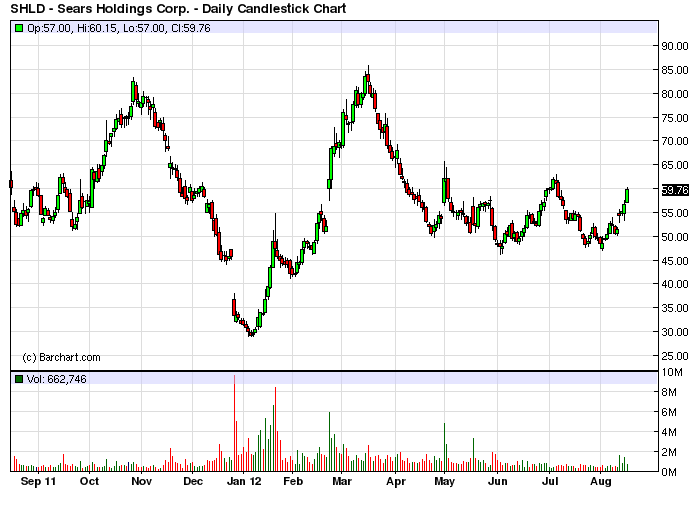Screen dimensions: 700x512
Task: Click the 'Jan 12' date axis label
Action: pyautogui.click(x=244, y=481)
